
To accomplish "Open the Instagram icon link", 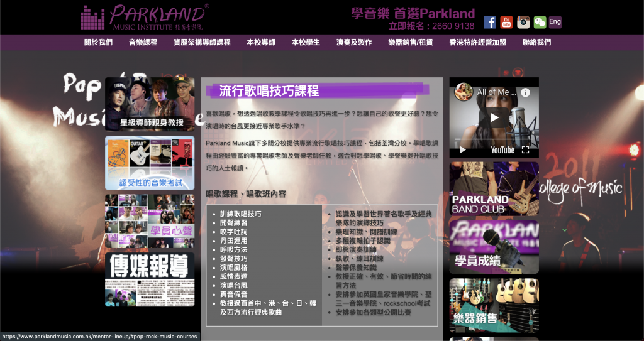I will tap(523, 22).
